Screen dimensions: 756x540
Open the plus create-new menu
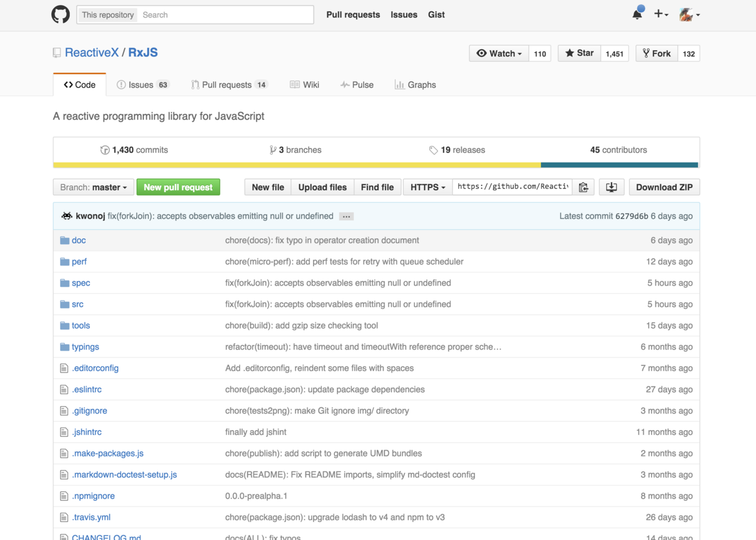coord(661,14)
